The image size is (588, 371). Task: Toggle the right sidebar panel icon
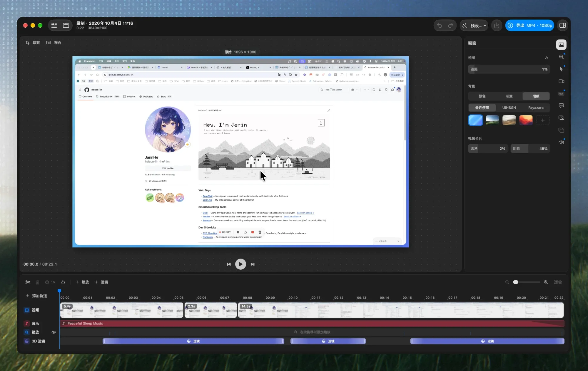[563, 26]
